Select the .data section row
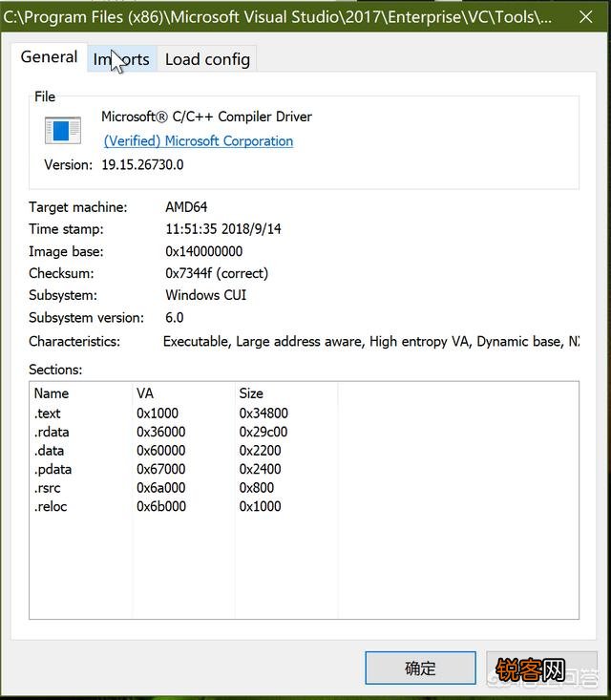Viewport: 611px width, 700px height. [304, 451]
